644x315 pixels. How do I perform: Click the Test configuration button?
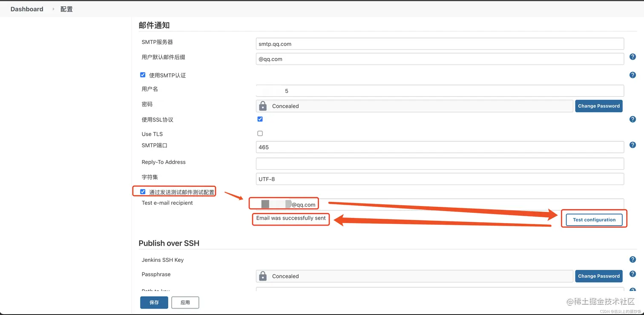pos(594,220)
